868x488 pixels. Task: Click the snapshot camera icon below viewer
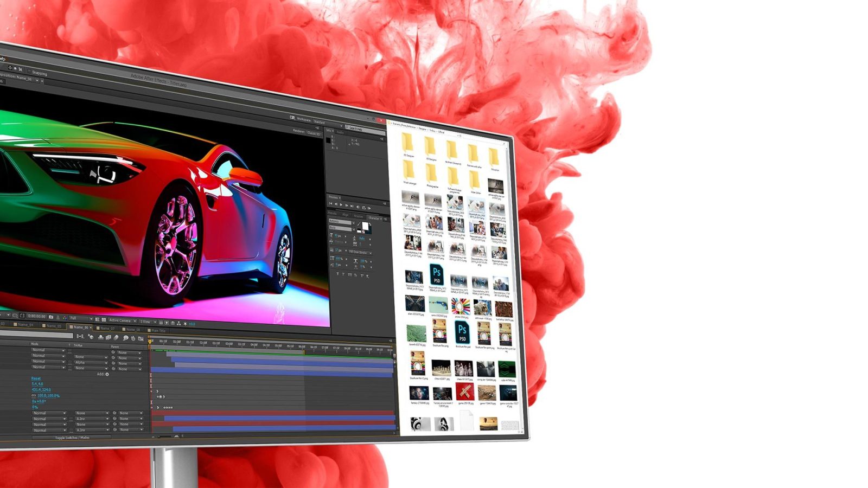point(51,317)
